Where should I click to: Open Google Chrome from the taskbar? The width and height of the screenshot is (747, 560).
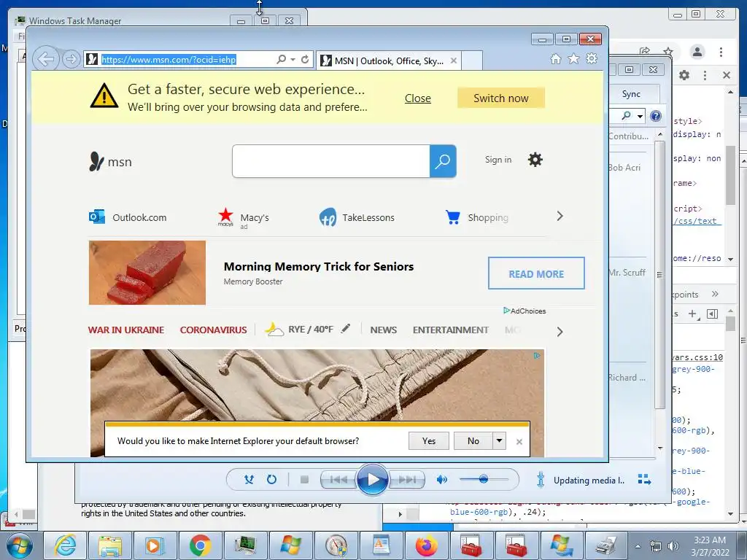(x=200, y=545)
